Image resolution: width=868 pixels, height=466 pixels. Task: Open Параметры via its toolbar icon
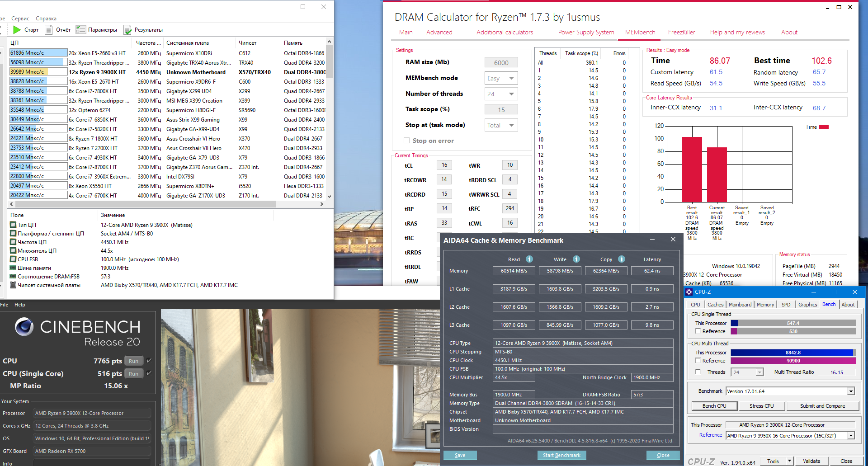tap(81, 30)
